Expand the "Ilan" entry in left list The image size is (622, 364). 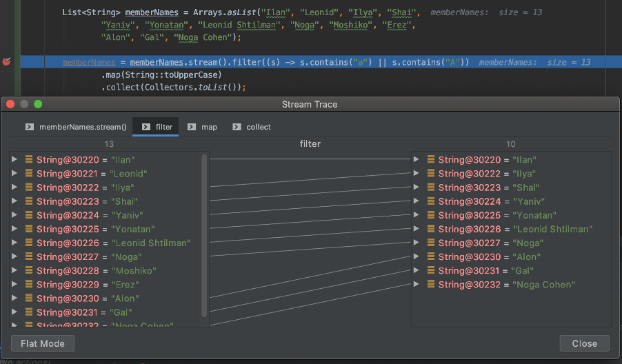15,160
